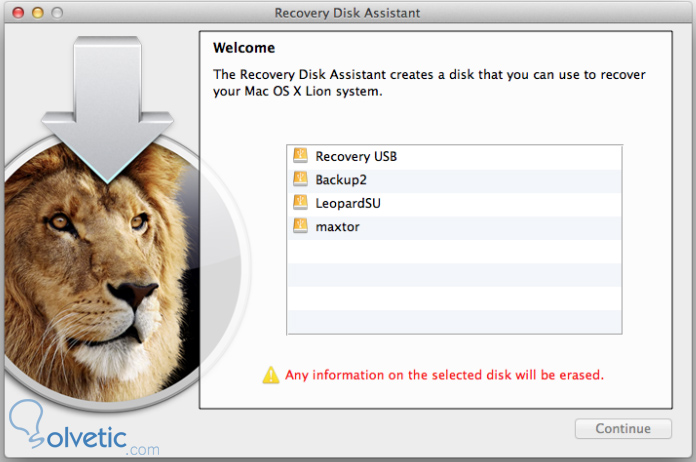The width and height of the screenshot is (696, 462).
Task: Click the Welcome heading
Action: [x=244, y=48]
